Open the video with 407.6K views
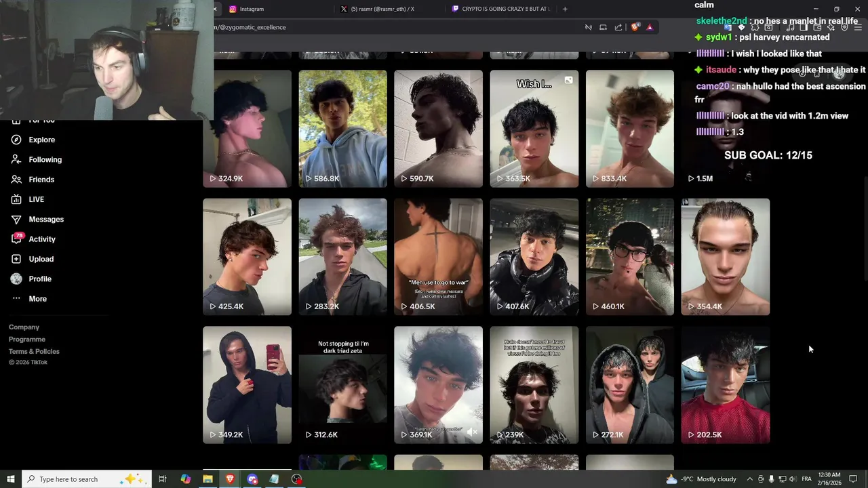 [x=534, y=257]
